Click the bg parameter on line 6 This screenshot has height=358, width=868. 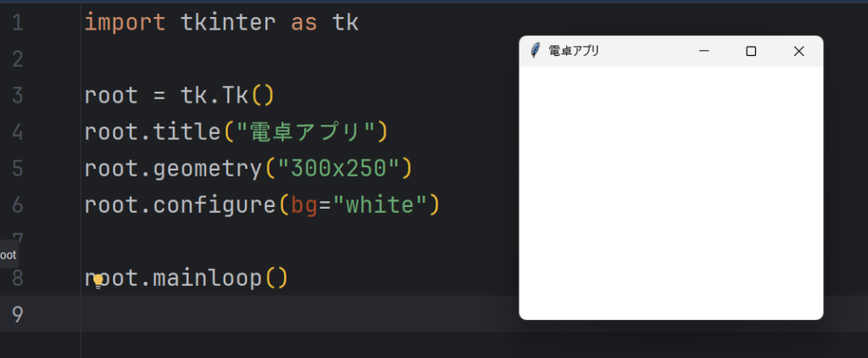pos(304,205)
